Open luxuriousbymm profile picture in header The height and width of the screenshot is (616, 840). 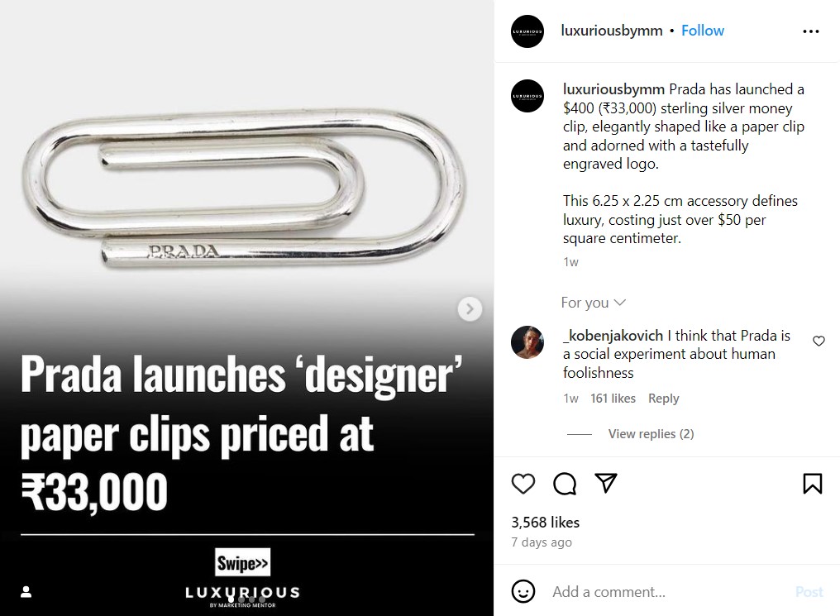click(528, 31)
